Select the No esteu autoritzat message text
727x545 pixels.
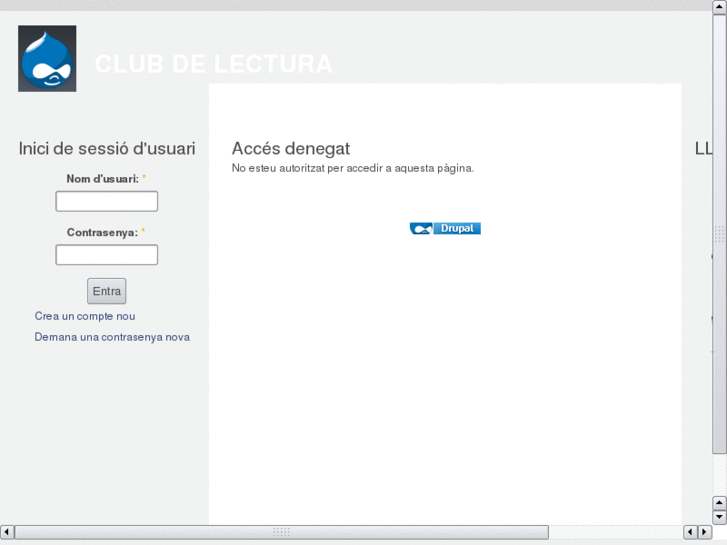[x=353, y=168]
